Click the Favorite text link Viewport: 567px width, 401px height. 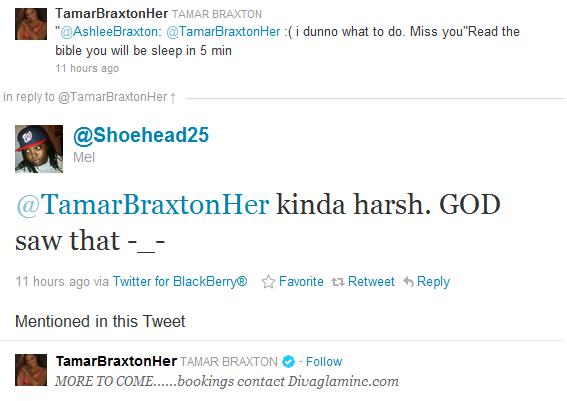301,282
